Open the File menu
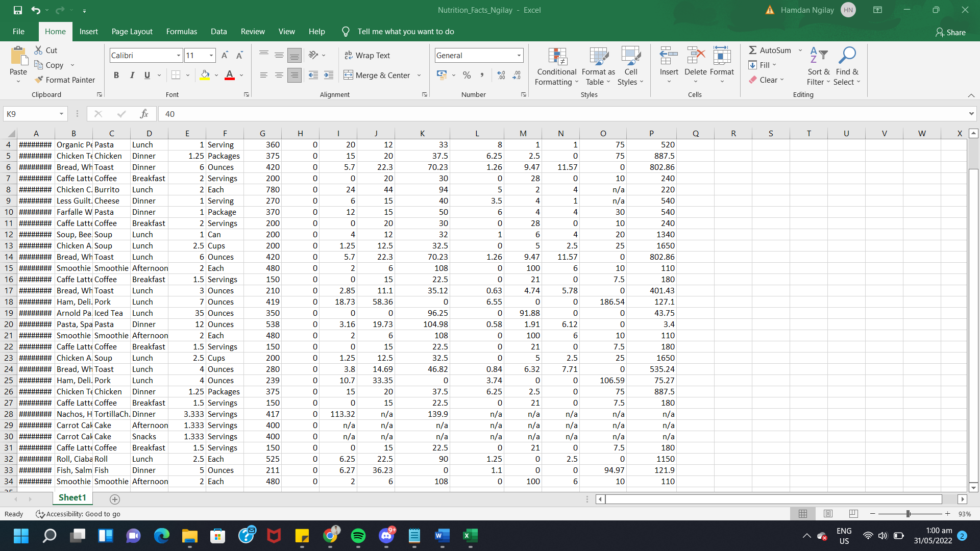The image size is (980, 551). pyautogui.click(x=18, y=32)
